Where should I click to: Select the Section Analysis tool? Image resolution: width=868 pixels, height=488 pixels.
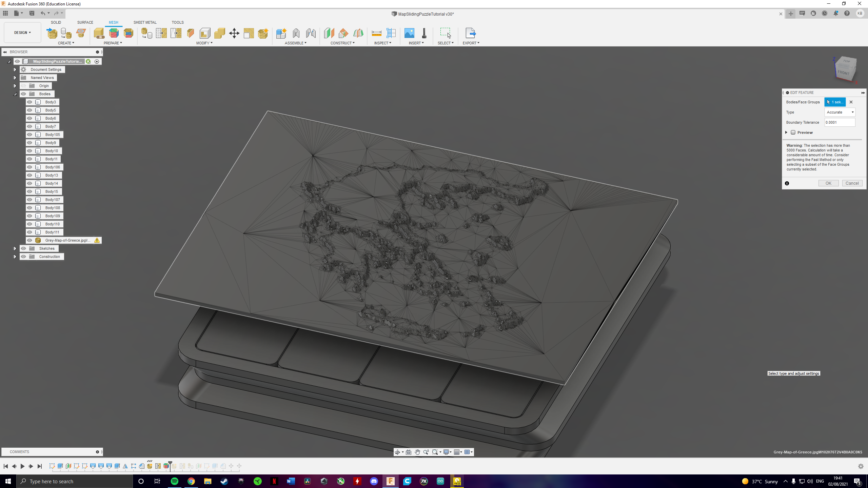tap(392, 33)
